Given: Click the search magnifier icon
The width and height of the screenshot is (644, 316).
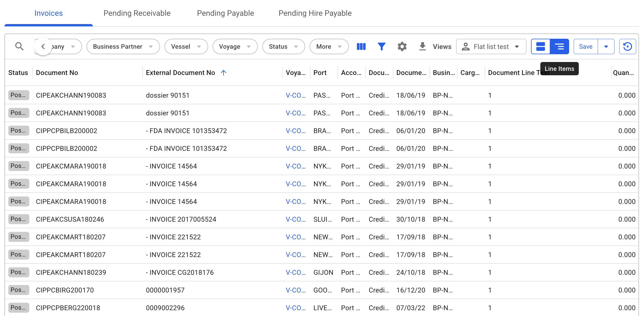Looking at the screenshot, I should click(19, 46).
